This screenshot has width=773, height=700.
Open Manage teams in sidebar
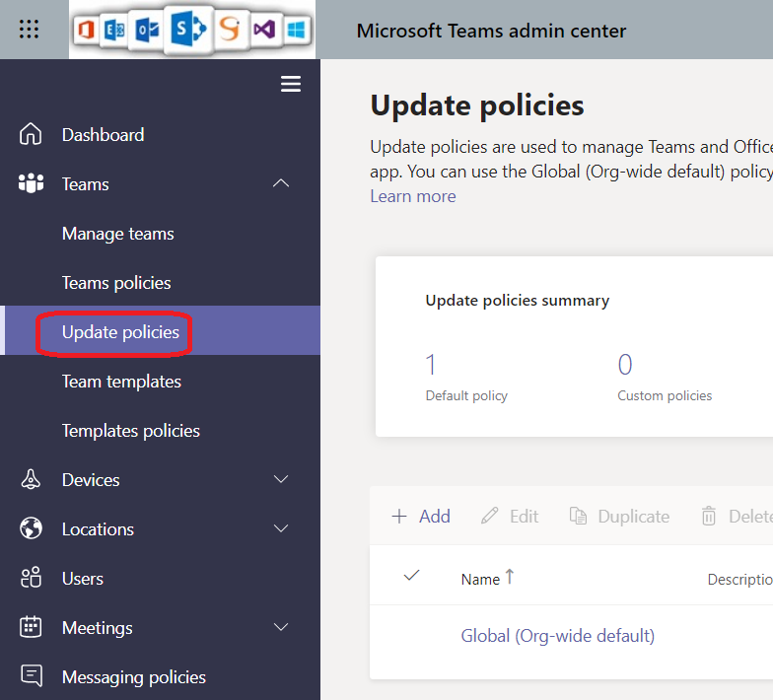(x=117, y=234)
